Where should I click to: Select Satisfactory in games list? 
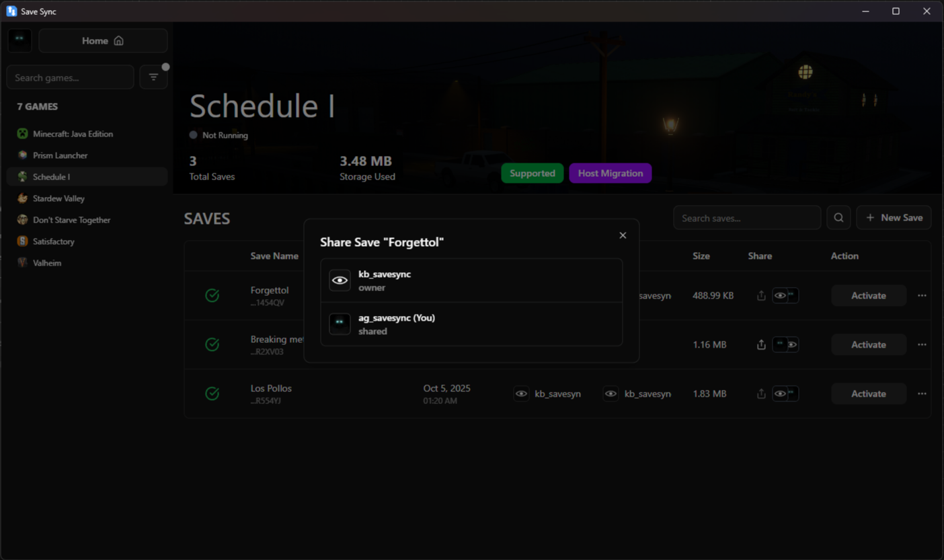click(x=87, y=241)
